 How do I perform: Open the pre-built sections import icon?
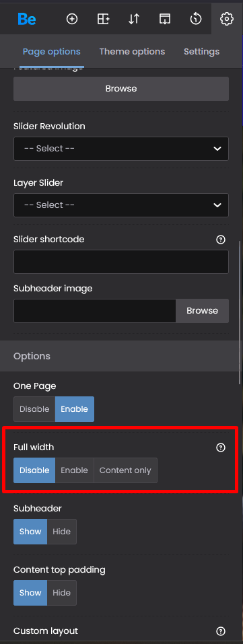[165, 19]
